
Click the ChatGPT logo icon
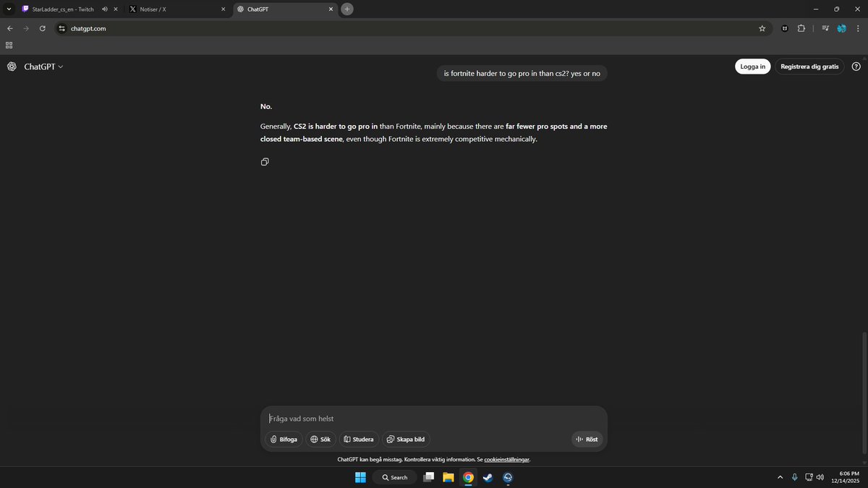pyautogui.click(x=12, y=67)
